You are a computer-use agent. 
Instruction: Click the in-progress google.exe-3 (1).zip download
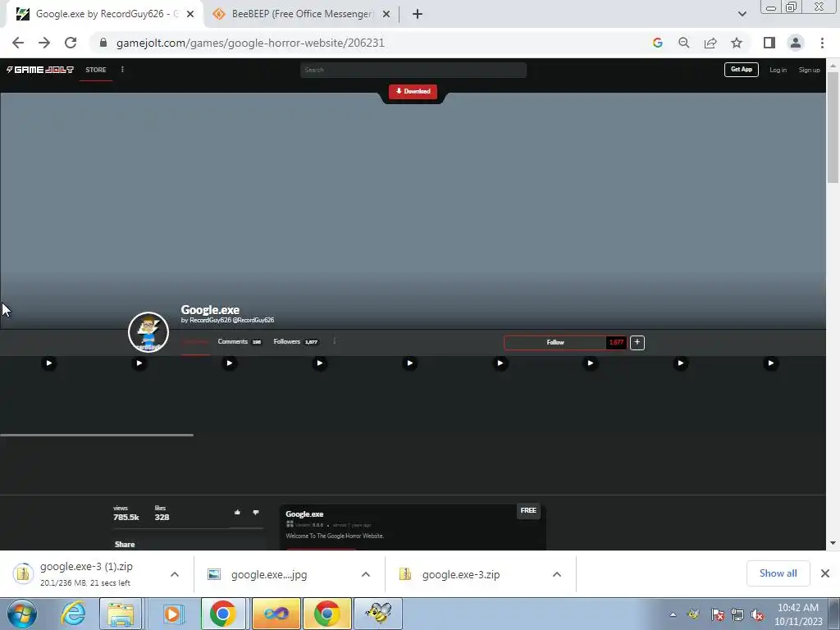coord(85,574)
